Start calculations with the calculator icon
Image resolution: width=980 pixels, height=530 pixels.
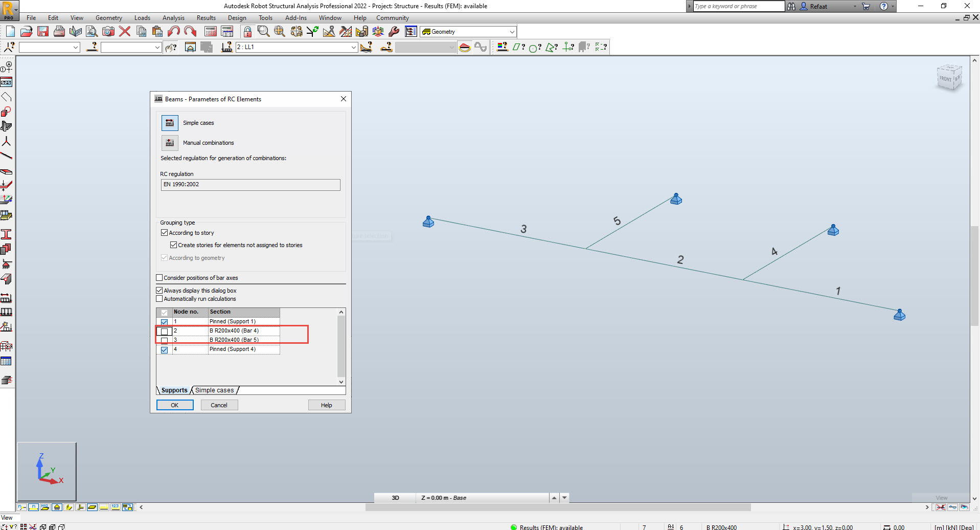(x=210, y=31)
